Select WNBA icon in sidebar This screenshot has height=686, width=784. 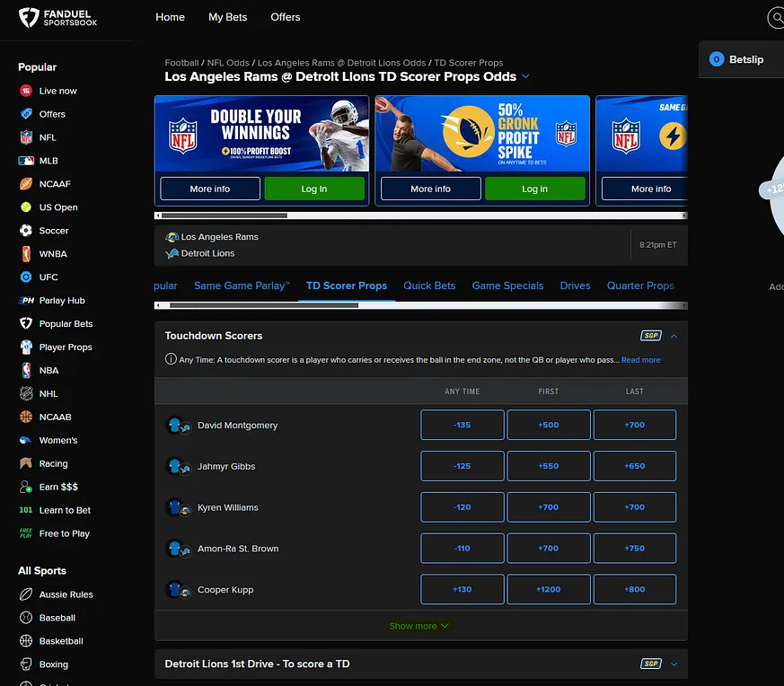tap(26, 253)
